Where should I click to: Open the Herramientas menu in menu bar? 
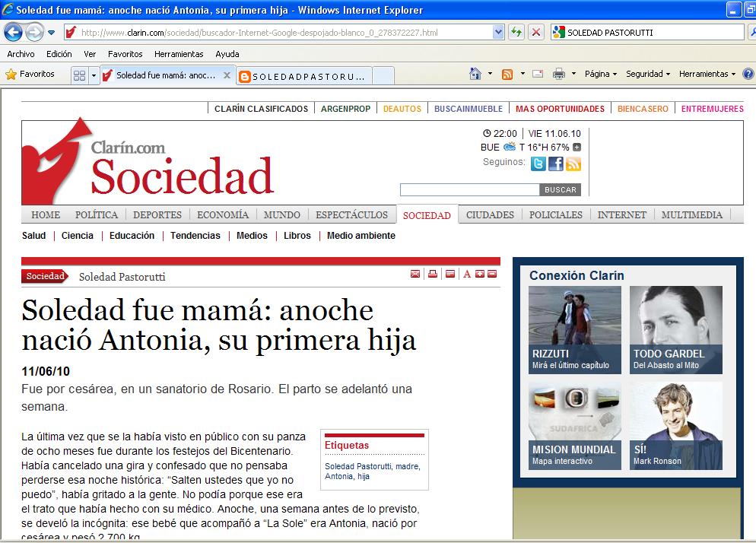click(179, 54)
